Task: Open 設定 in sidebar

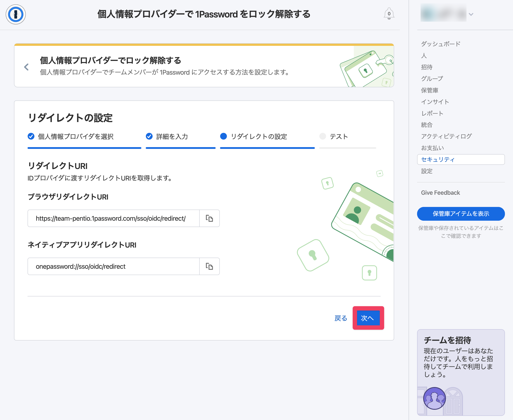Action: point(426,171)
